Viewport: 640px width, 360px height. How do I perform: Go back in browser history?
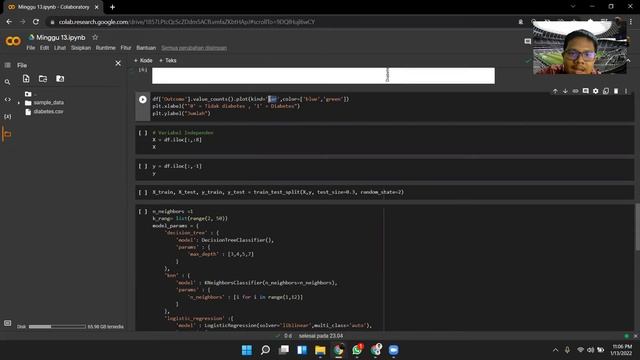(x=9, y=22)
